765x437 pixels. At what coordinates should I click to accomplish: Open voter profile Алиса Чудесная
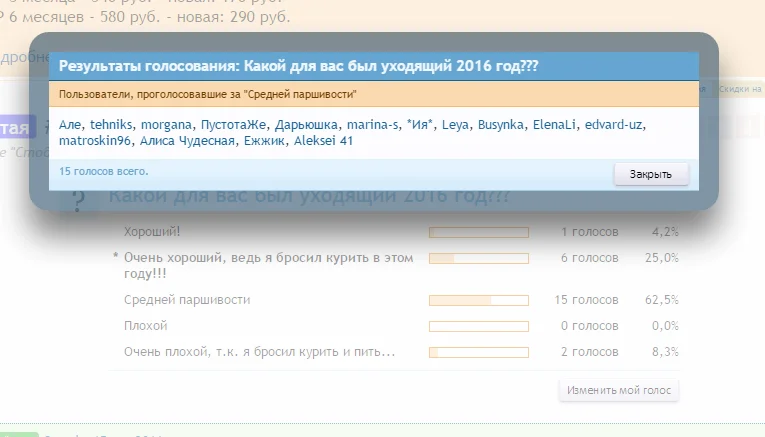[x=187, y=141]
